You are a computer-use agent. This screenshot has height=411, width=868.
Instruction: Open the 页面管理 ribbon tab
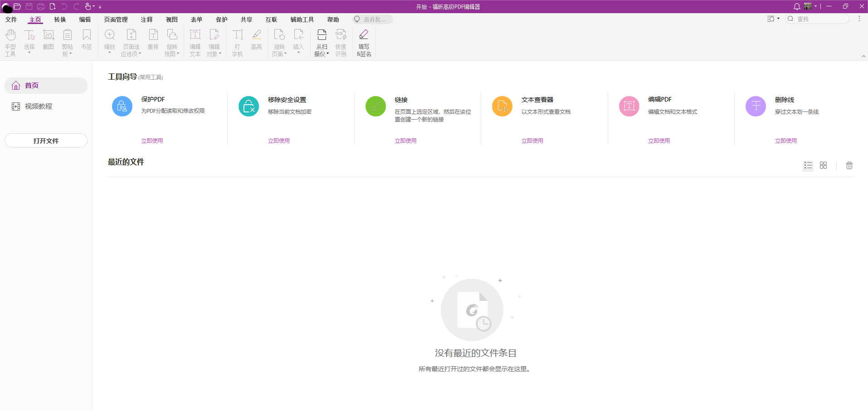click(x=116, y=19)
